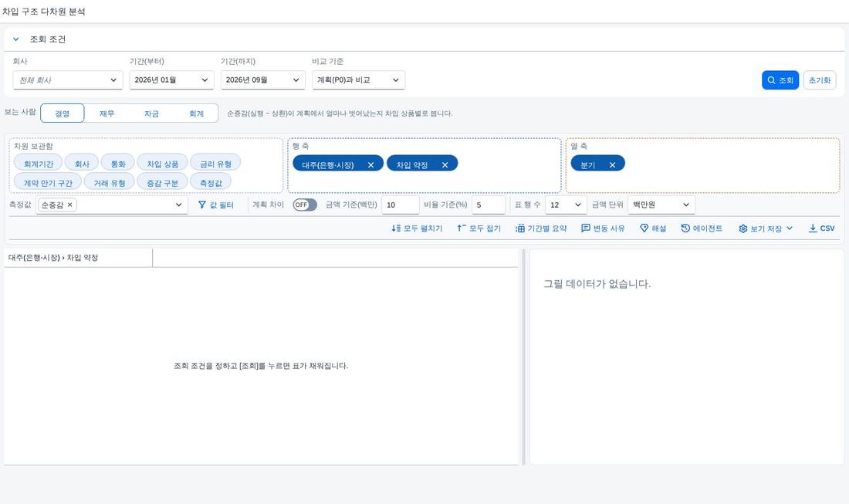Click the 조회 조건 section title
849x504 pixels.
(x=48, y=39)
